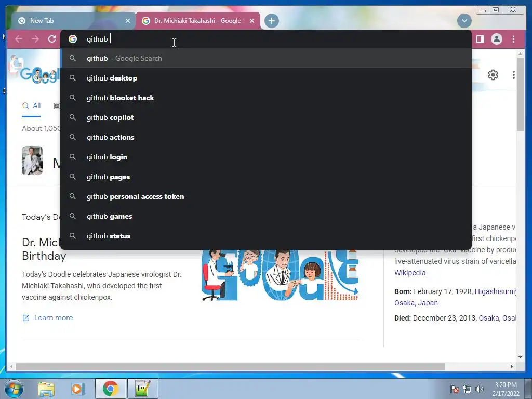Click the network tray icon
Screen dimensions: 532x399
tap(467, 389)
